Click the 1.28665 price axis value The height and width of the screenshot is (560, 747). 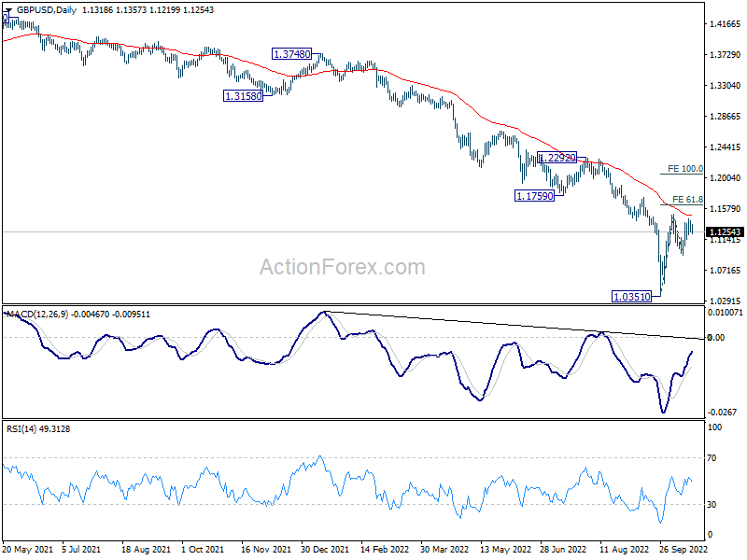click(726, 116)
